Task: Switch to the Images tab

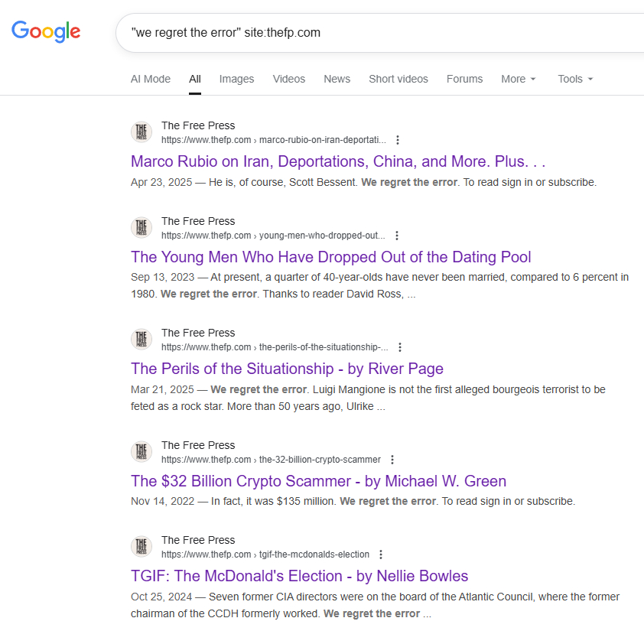Action: (236, 79)
